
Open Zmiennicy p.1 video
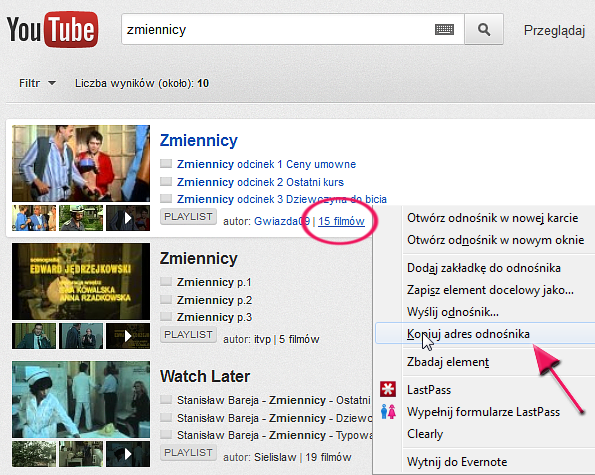pyautogui.click(x=214, y=282)
